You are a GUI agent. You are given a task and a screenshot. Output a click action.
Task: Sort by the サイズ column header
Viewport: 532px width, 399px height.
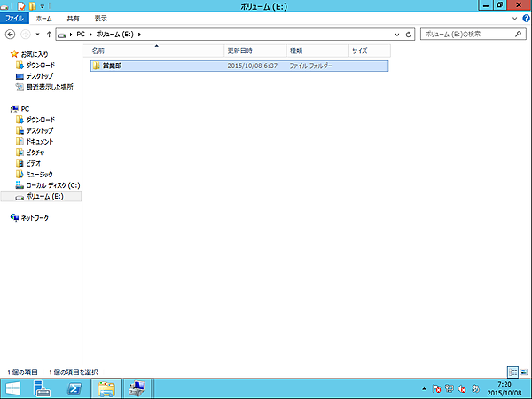370,51
